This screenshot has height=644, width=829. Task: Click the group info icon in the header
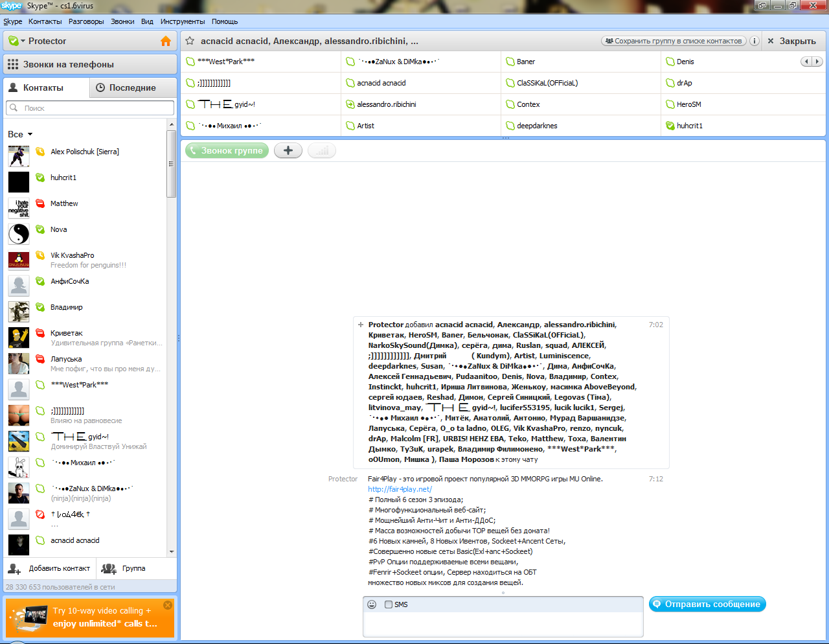click(754, 41)
